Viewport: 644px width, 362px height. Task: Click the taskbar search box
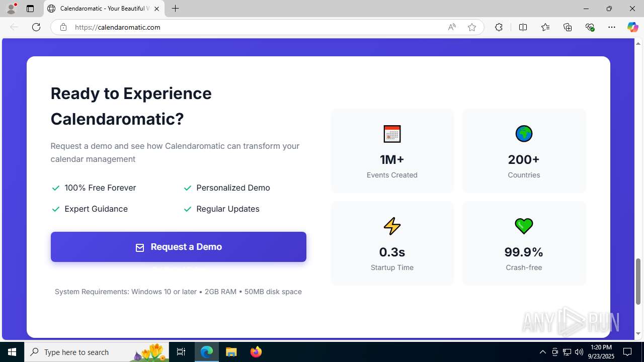pyautogui.click(x=97, y=352)
